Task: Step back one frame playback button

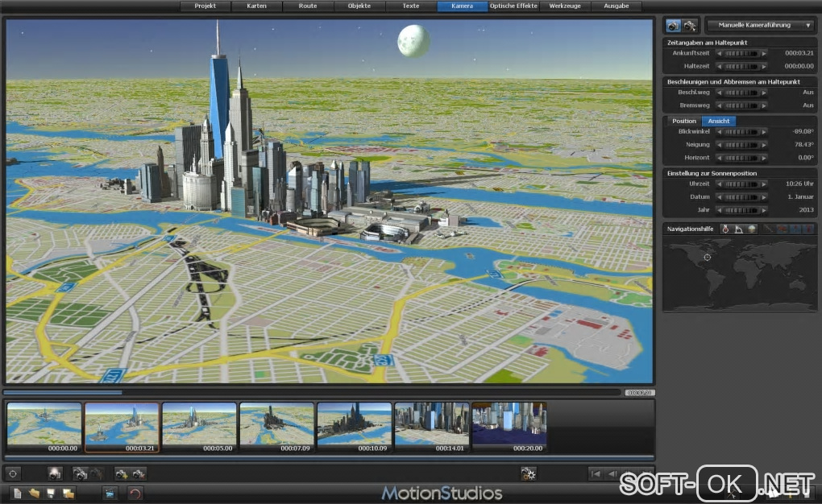Action: [612, 474]
